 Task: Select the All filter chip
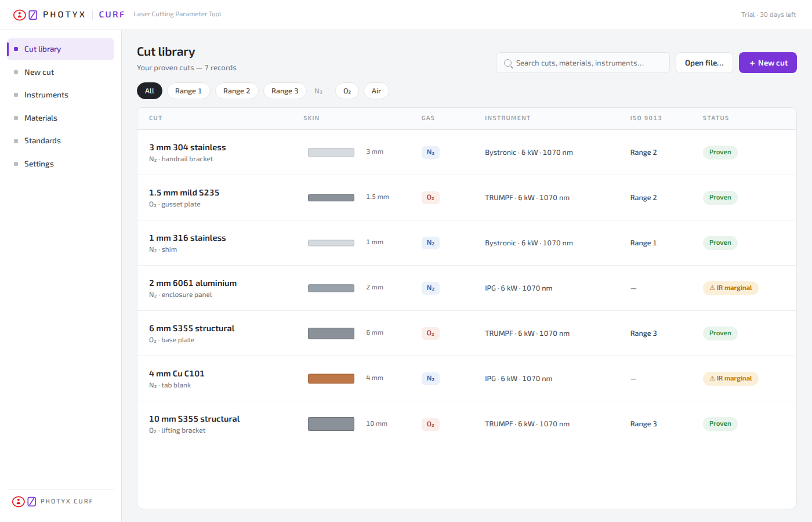[x=150, y=91]
